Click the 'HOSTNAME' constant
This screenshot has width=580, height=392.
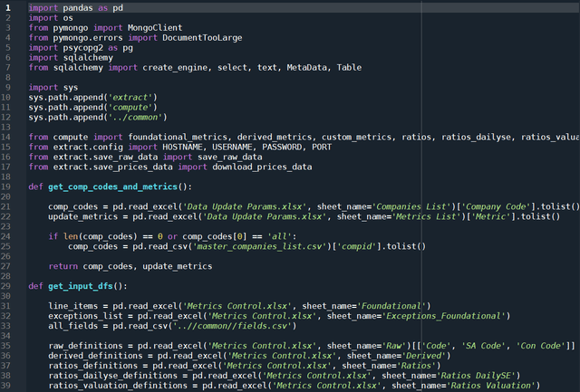[x=182, y=147]
